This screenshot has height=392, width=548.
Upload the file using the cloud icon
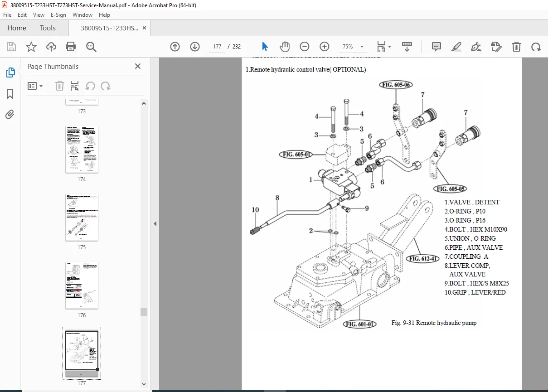(x=51, y=47)
